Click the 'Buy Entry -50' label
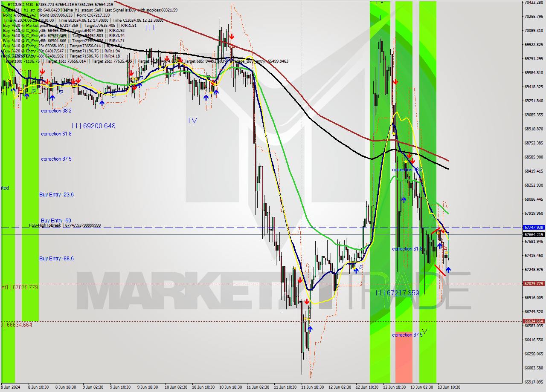The width and height of the screenshot is (546, 392). coord(56,221)
